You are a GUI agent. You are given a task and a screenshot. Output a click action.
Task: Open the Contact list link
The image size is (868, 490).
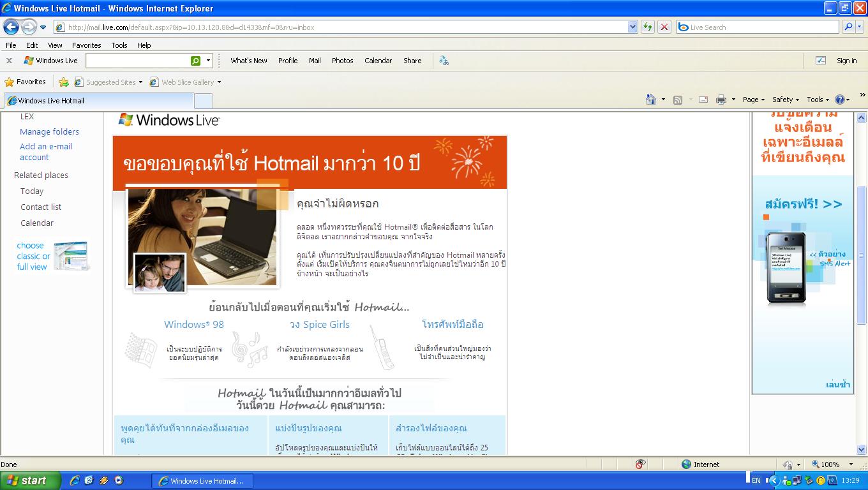pos(41,207)
